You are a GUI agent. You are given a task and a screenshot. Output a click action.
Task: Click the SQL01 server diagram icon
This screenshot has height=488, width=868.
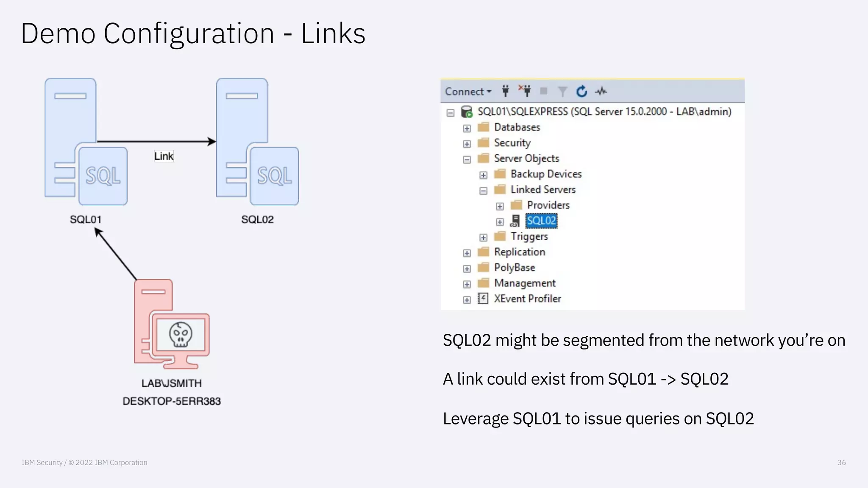pos(86,141)
